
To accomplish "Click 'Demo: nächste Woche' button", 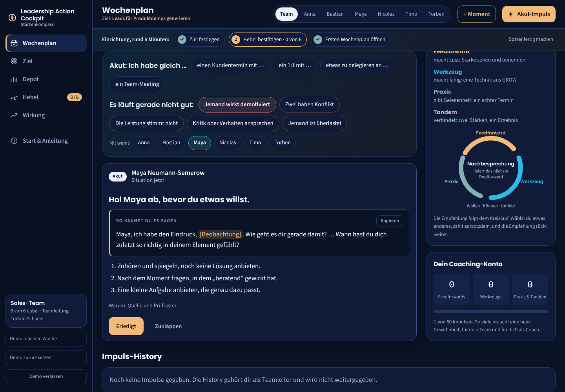I will (46, 339).
